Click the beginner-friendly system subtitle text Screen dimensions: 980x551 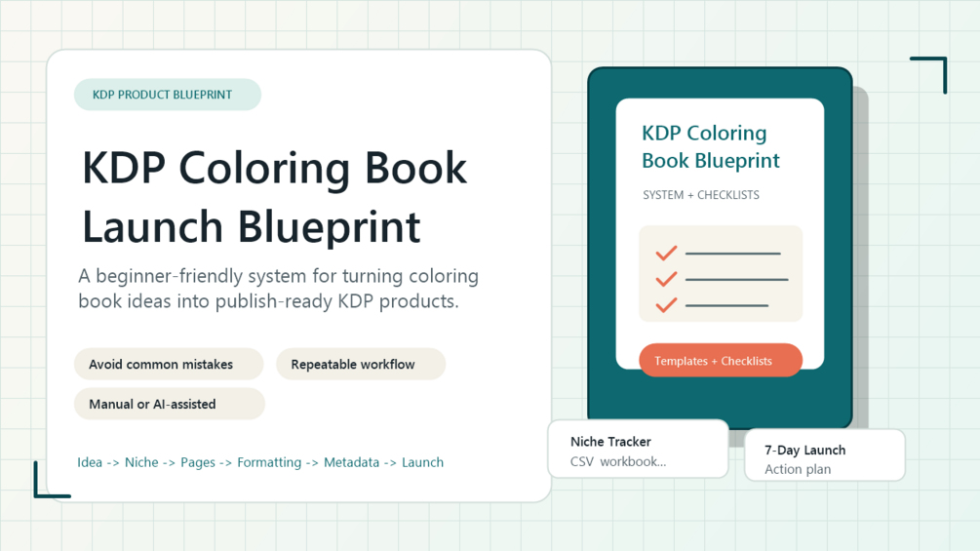coord(278,288)
